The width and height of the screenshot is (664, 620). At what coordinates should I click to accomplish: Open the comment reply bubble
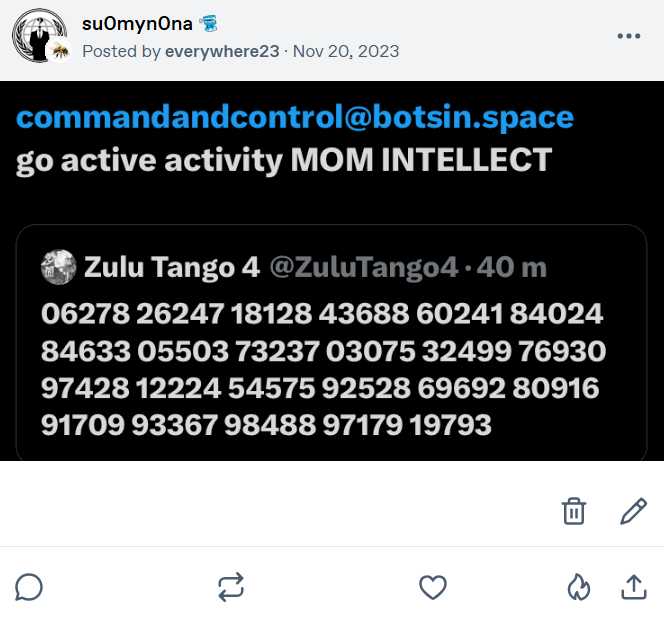click(x=30, y=587)
